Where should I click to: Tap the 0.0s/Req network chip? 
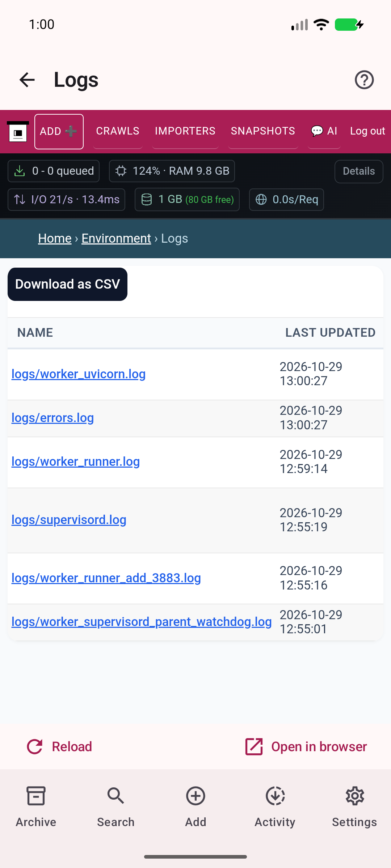click(x=286, y=200)
